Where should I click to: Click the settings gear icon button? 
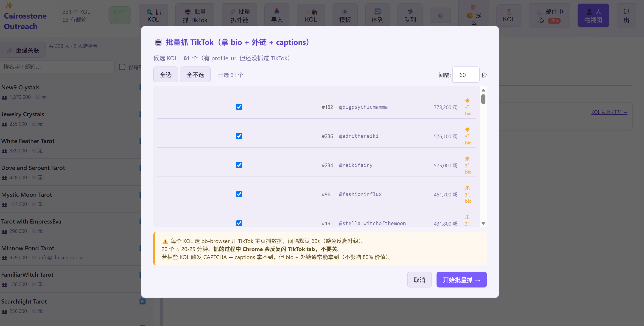click(440, 16)
